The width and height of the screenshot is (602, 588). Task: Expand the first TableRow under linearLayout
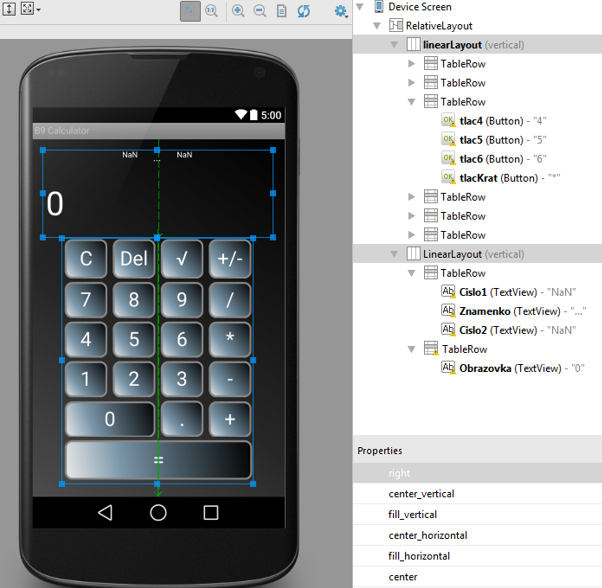tap(412, 64)
